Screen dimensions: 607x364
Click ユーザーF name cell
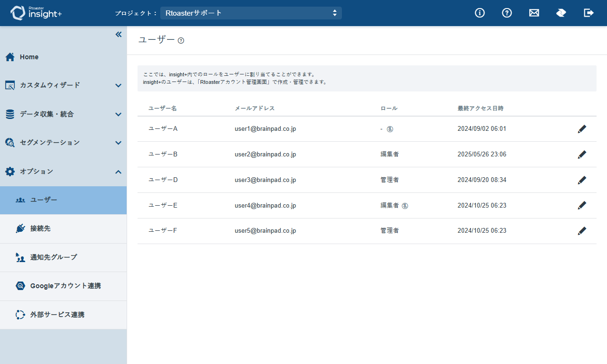tap(163, 230)
